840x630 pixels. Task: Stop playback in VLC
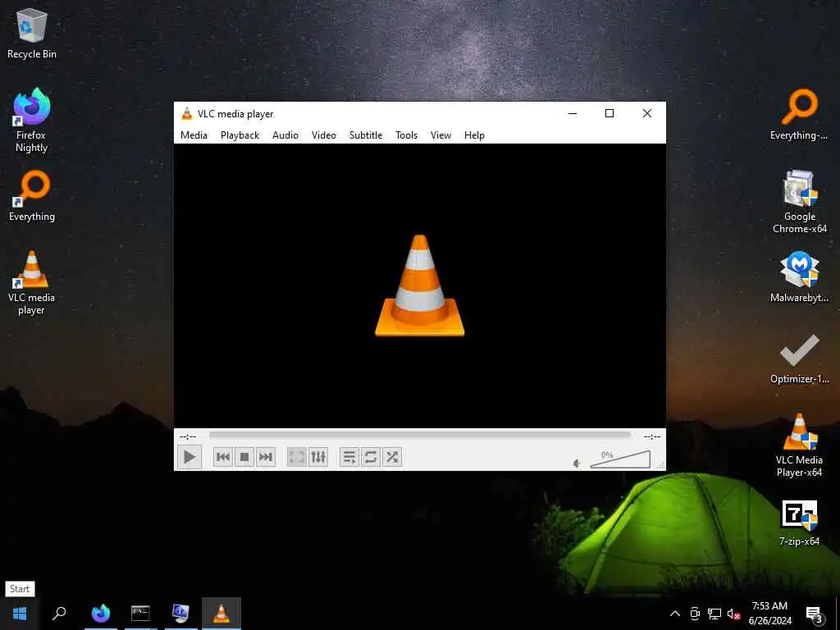pos(244,457)
